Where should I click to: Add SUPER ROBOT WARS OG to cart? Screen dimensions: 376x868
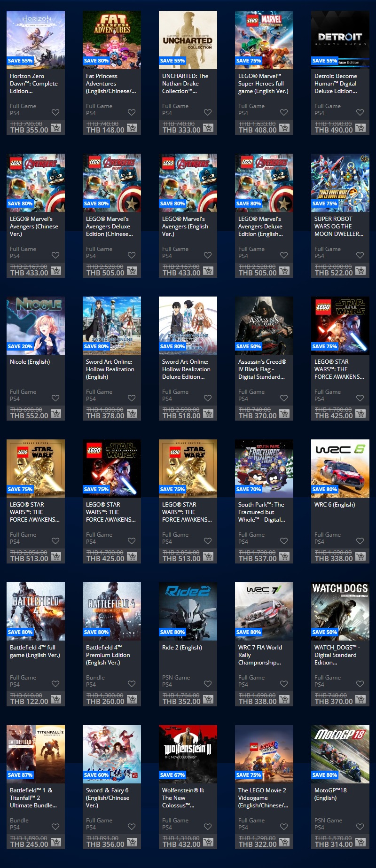click(360, 271)
